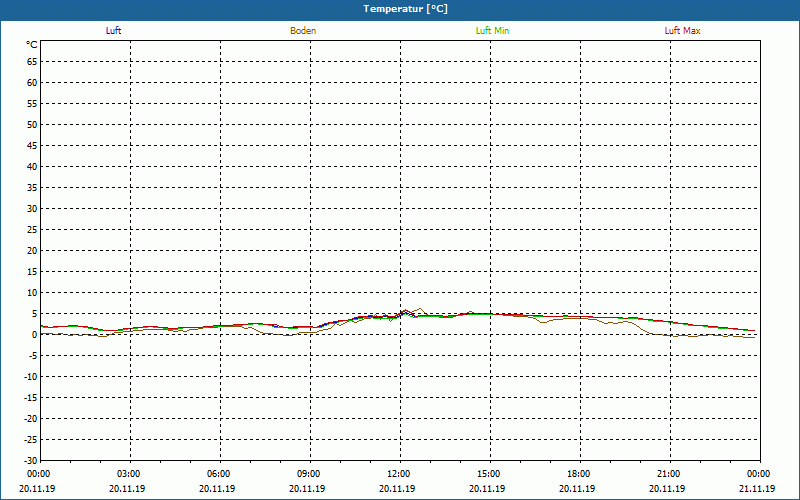Viewport: 800px width, 500px height.
Task: Click the 50 value on the temperature axis
Action: [32, 124]
